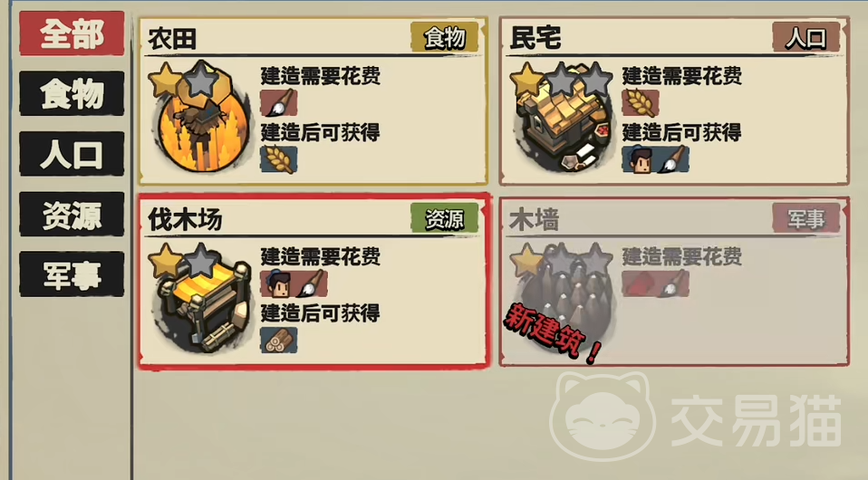
Task: Switch to the 食物 category tab
Action: click(x=72, y=93)
